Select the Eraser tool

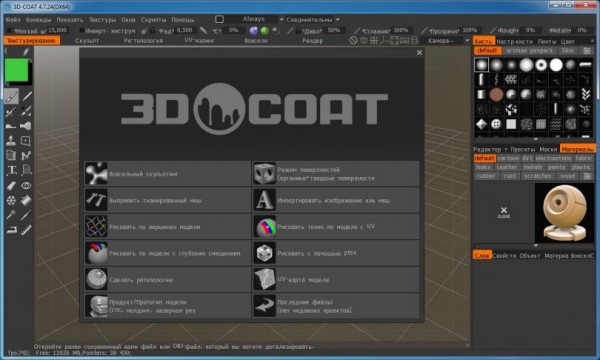pos(11,186)
